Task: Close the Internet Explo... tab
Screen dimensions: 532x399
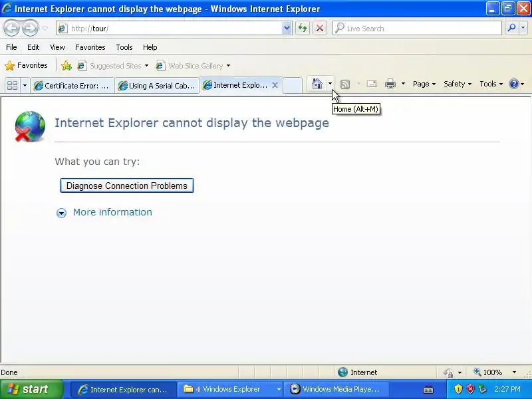Action: pos(275,85)
